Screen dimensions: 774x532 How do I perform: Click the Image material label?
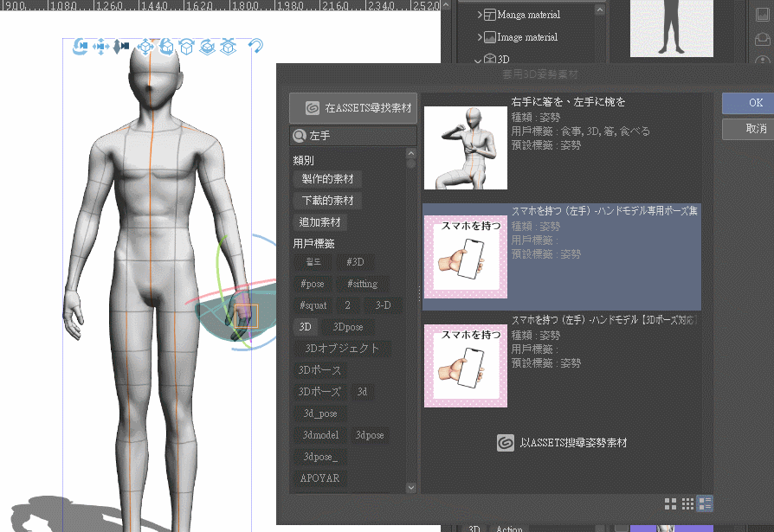click(x=527, y=37)
